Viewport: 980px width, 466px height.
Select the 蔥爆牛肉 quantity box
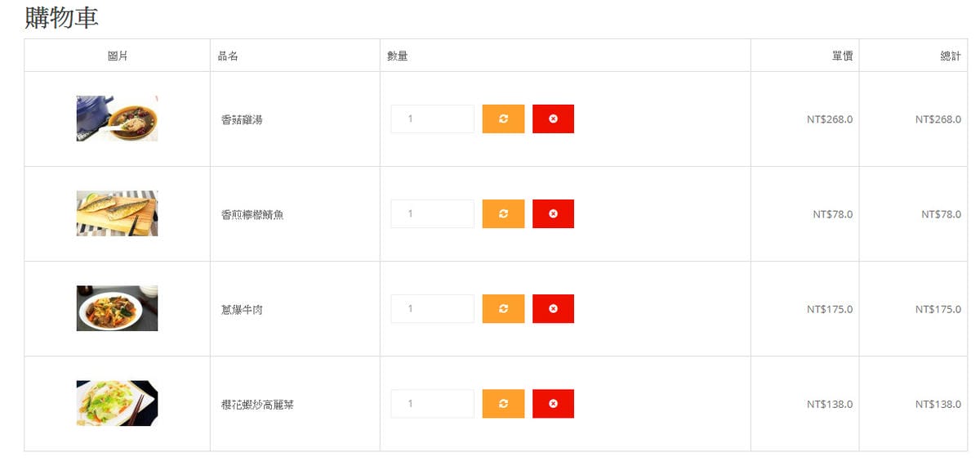(x=432, y=308)
